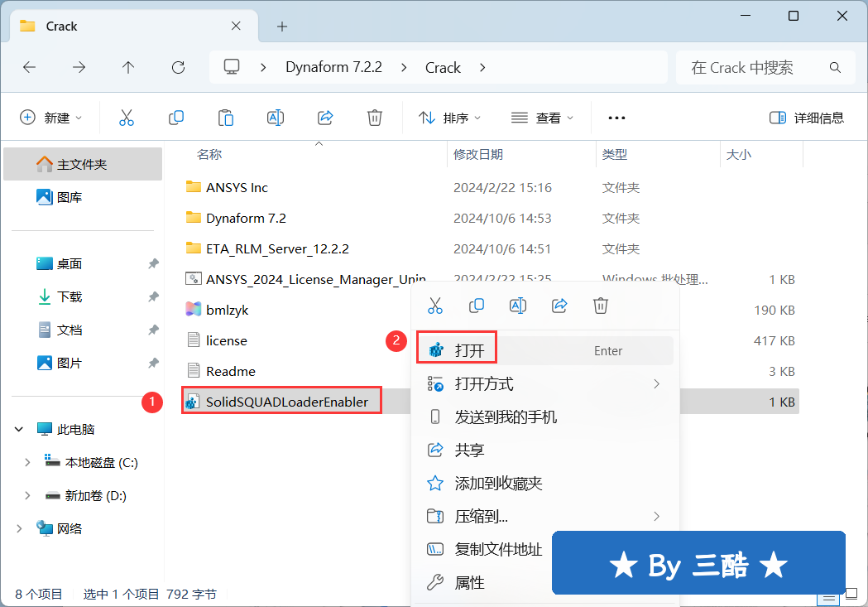The height and width of the screenshot is (607, 868).
Task: Click the bmlzyk file icon
Action: [193, 310]
